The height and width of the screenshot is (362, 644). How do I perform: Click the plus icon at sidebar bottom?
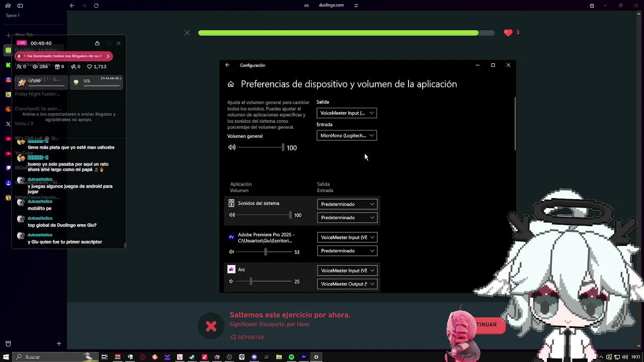(x=59, y=343)
